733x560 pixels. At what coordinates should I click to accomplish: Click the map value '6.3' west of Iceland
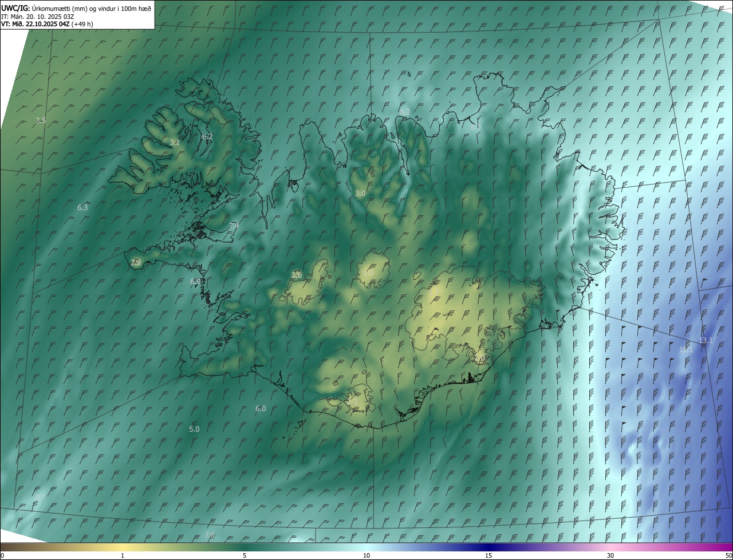[x=82, y=207]
